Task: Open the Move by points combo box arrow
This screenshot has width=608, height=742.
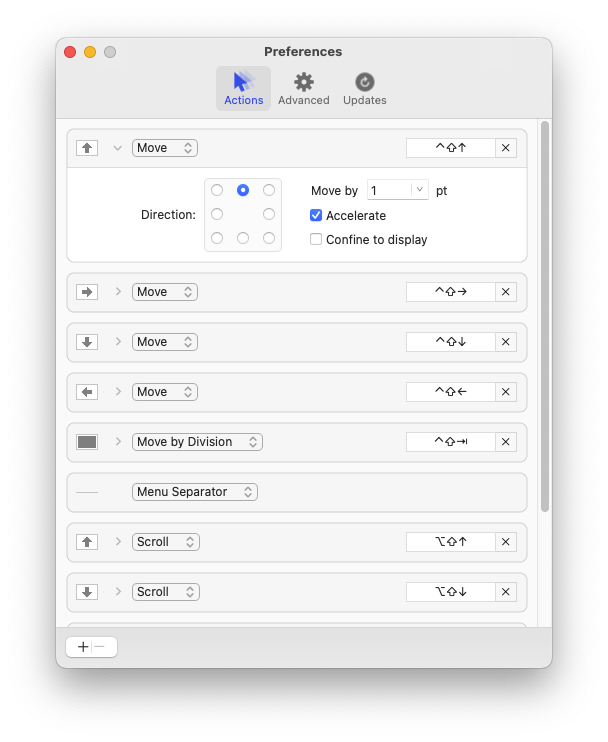Action: [x=419, y=190]
